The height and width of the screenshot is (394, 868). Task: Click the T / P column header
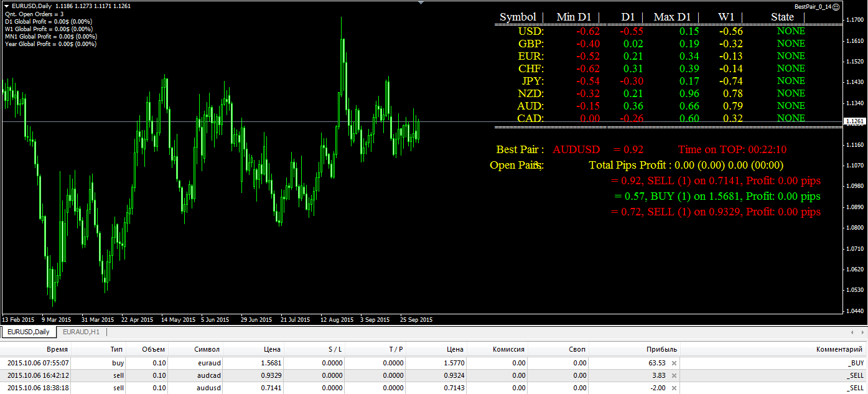(x=396, y=349)
